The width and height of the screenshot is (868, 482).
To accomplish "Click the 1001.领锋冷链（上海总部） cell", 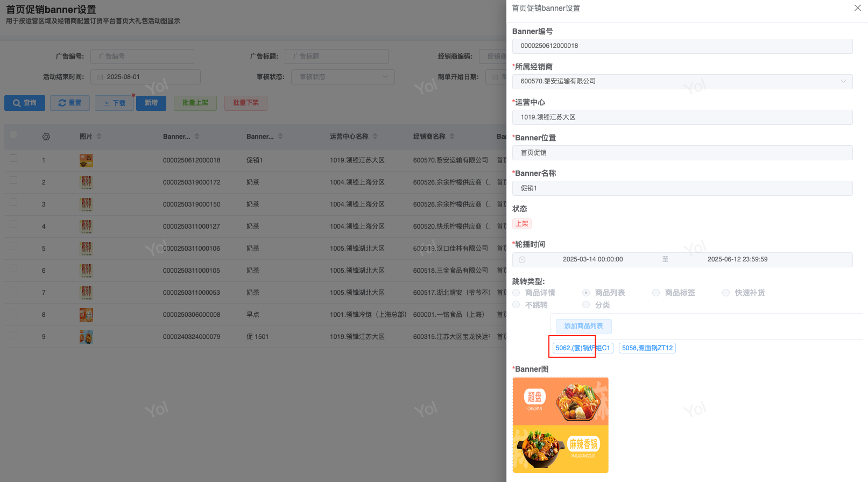I will [368, 315].
